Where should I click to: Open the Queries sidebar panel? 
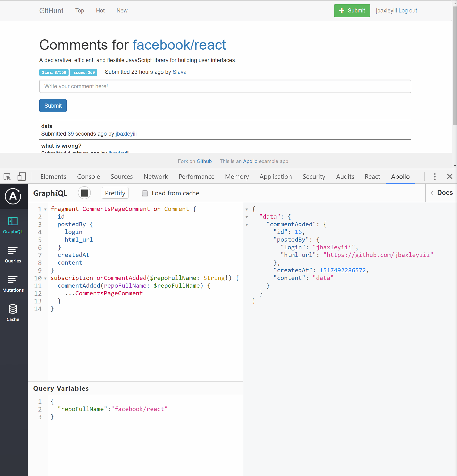coord(13,255)
